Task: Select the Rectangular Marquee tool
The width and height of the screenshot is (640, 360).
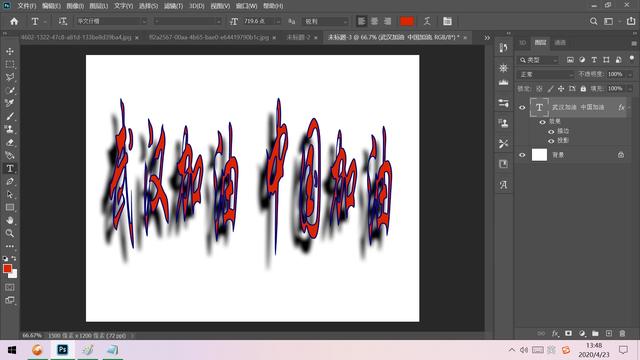Action: [x=10, y=64]
